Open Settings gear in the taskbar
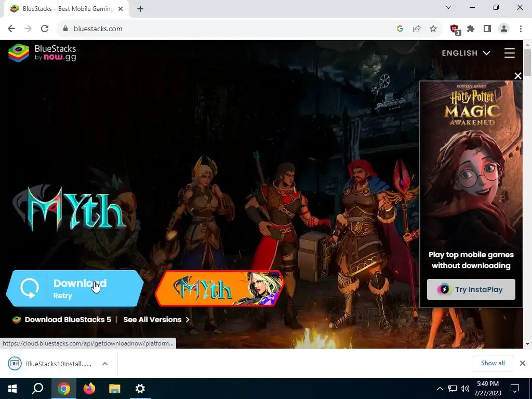The image size is (532, 399). pos(140,389)
